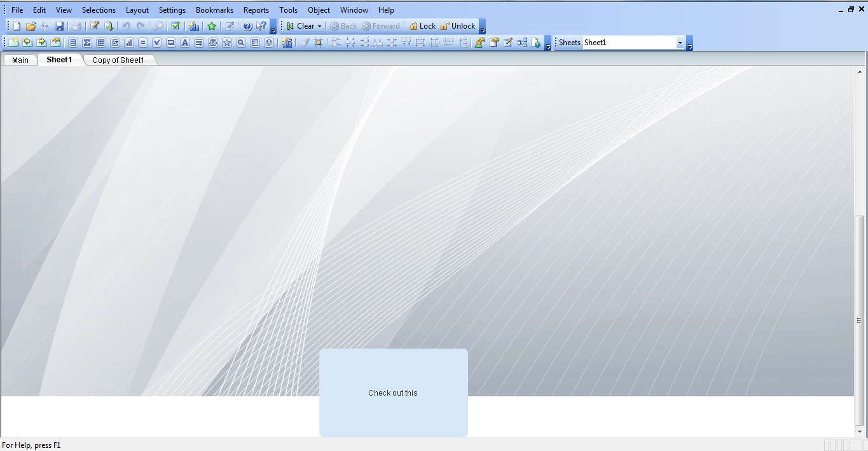Switch to the Copy of Sheet1 tab
The image size is (868, 451).
click(x=120, y=60)
